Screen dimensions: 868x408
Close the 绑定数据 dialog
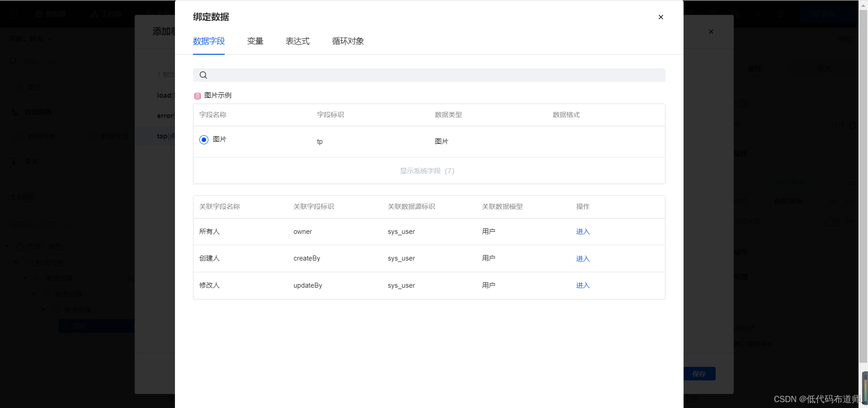point(660,17)
